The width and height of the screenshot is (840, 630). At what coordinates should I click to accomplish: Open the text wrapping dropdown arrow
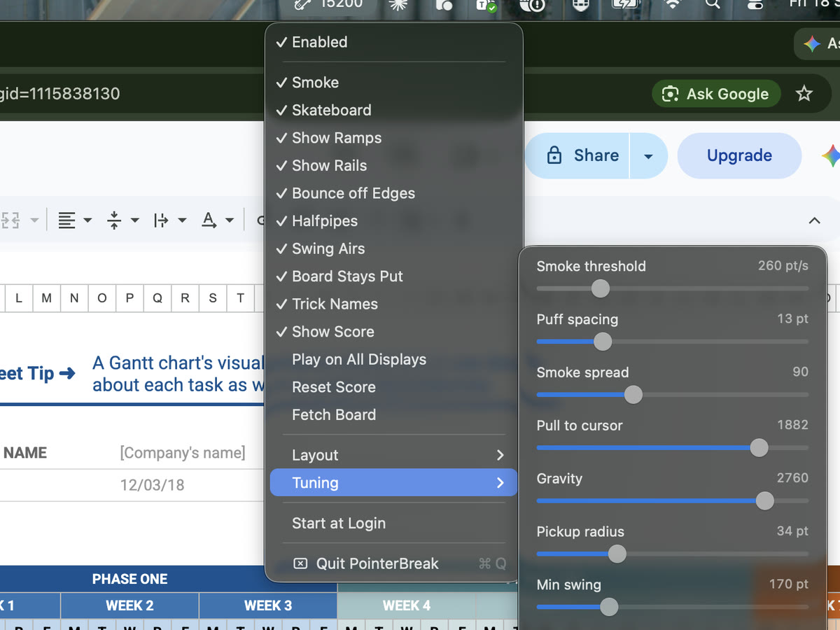click(182, 220)
